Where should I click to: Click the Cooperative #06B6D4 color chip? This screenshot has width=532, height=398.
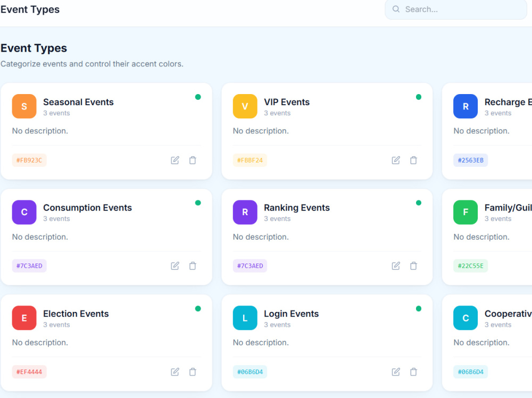coord(471,372)
